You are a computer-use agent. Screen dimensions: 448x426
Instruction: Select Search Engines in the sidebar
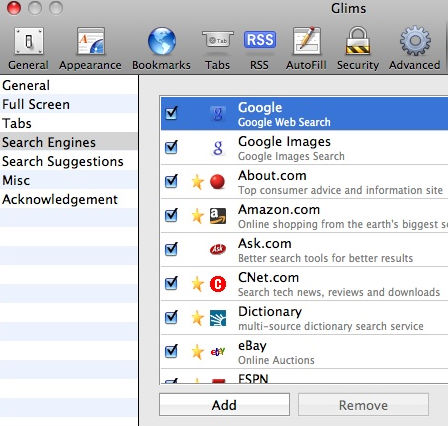68,142
